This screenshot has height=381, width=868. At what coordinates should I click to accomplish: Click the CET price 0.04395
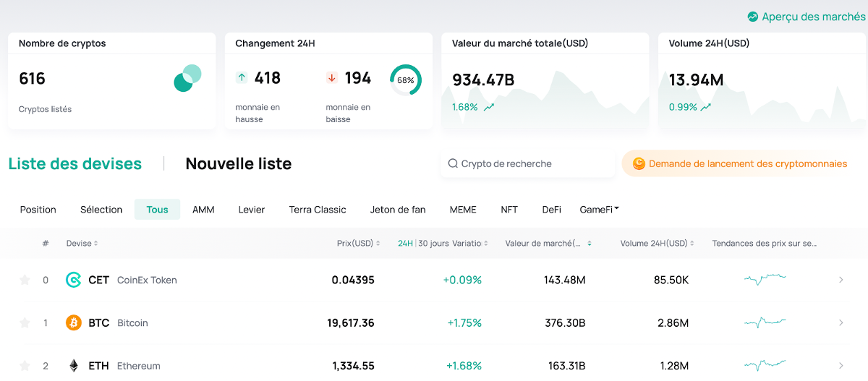coord(353,280)
